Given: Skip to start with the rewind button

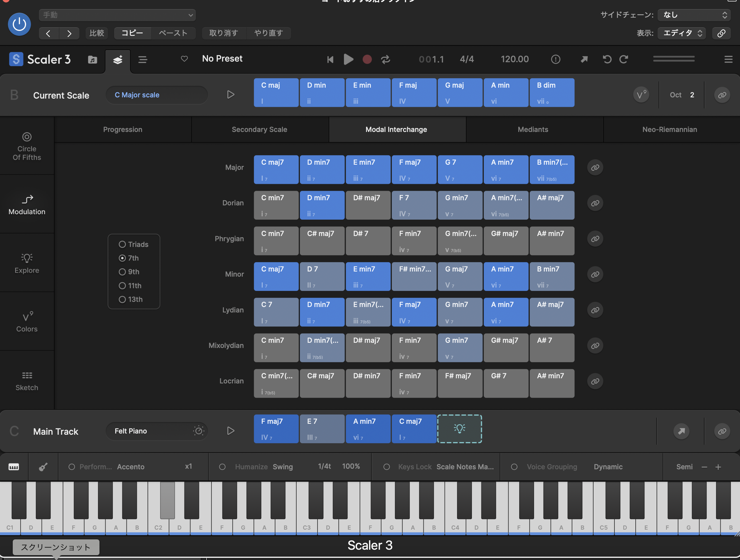Looking at the screenshot, I should (330, 59).
